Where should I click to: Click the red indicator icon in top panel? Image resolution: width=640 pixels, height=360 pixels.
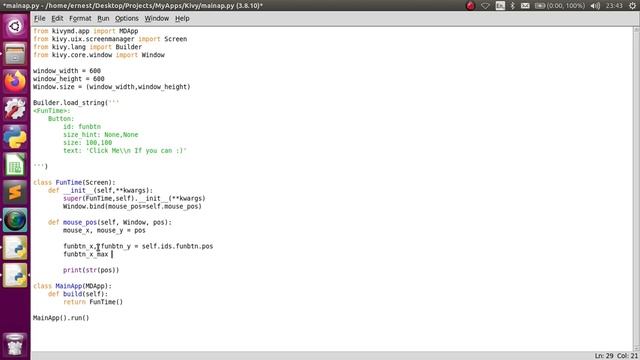click(471, 6)
